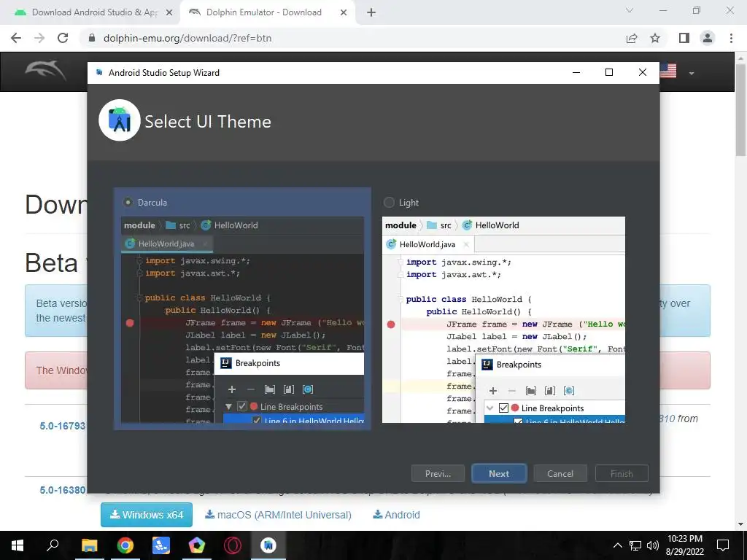Image resolution: width=747 pixels, height=560 pixels.
Task: Open Google Chrome from taskbar
Action: point(125,545)
